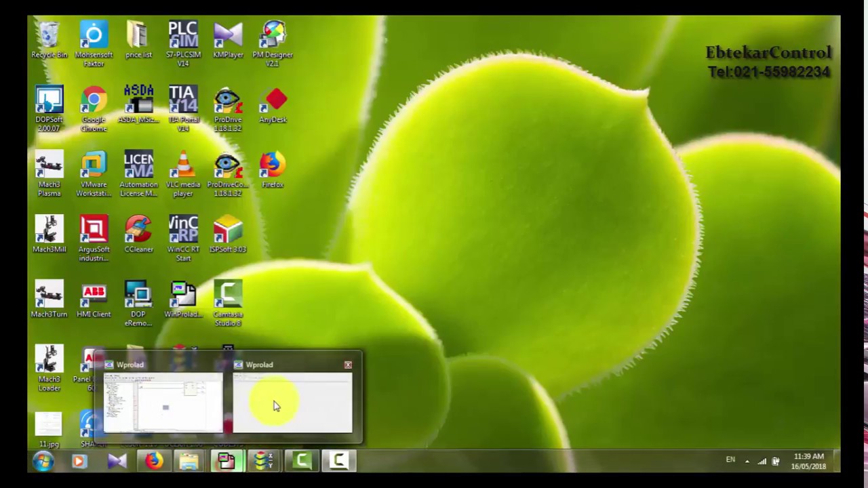
Task: Launch TIA Portal V14
Action: (183, 109)
